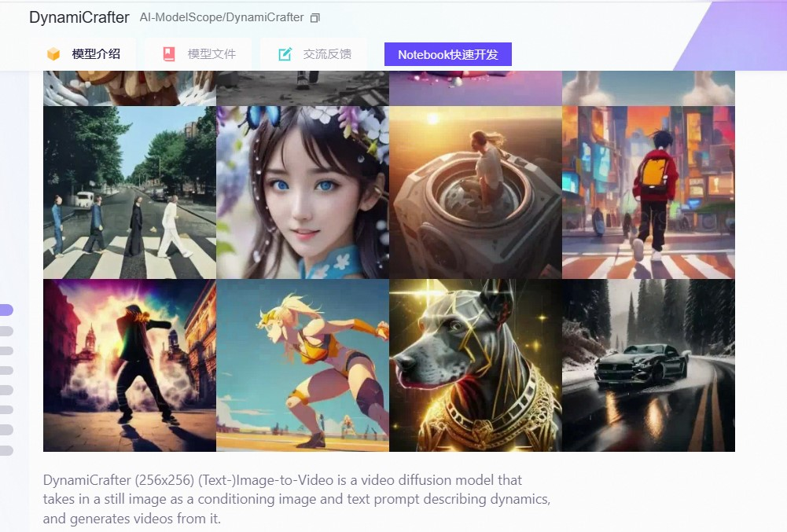787x532 pixels.
Task: Open the AI-ModelScope/DynamiCrafter path link
Action: pos(222,17)
